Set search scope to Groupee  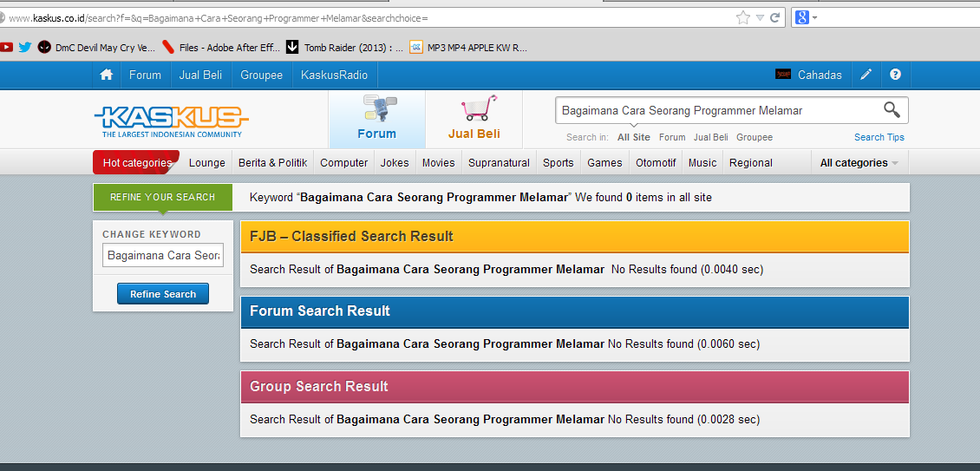pyautogui.click(x=755, y=137)
